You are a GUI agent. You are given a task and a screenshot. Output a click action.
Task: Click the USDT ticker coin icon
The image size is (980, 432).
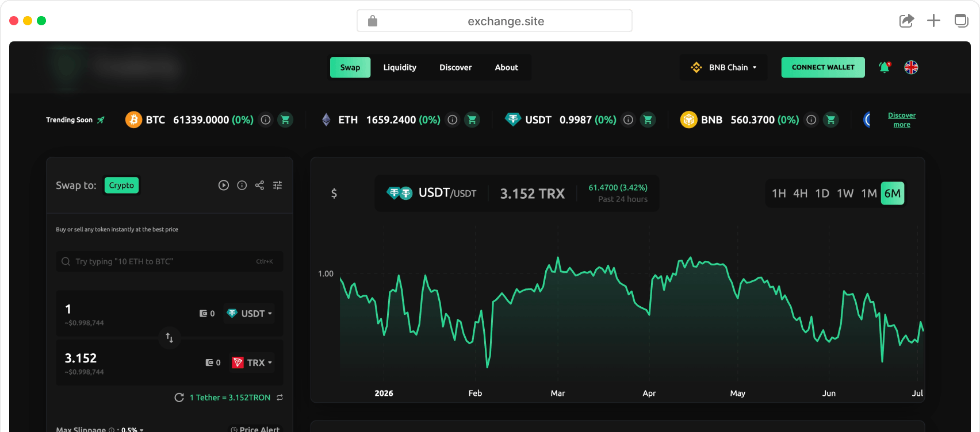(x=512, y=119)
